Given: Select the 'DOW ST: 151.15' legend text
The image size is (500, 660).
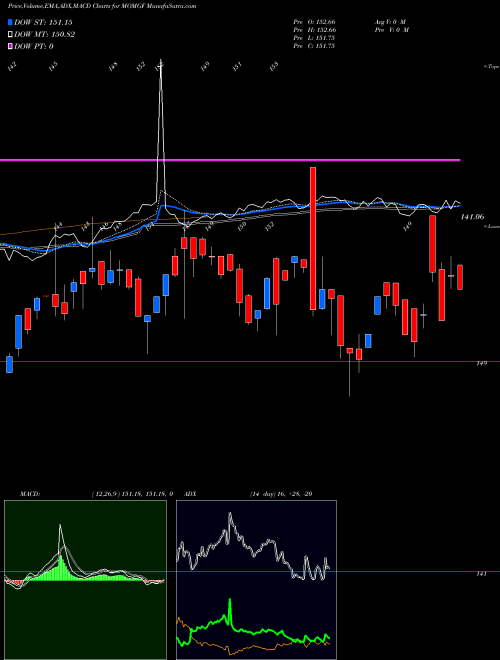Looking at the screenshot, I should coord(43,22).
